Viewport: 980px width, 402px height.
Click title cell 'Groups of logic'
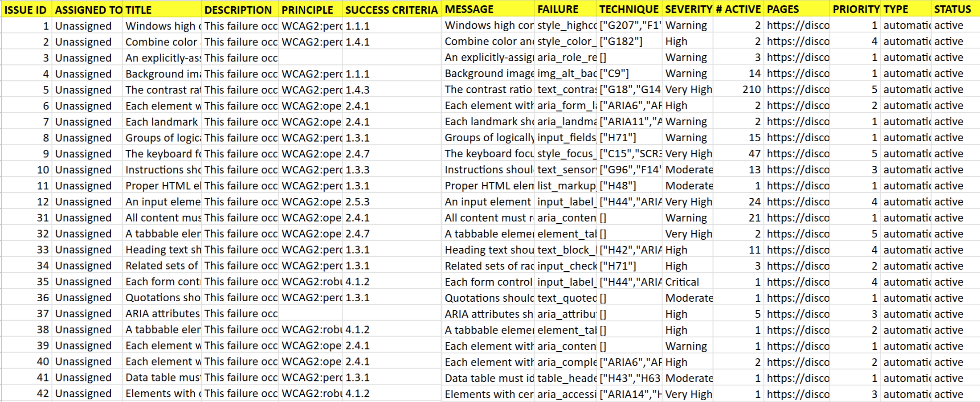pos(162,138)
